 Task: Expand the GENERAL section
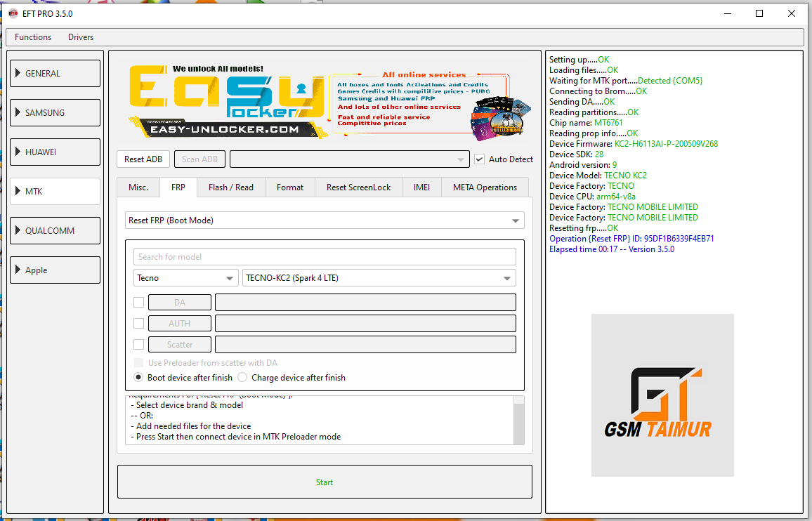point(55,74)
